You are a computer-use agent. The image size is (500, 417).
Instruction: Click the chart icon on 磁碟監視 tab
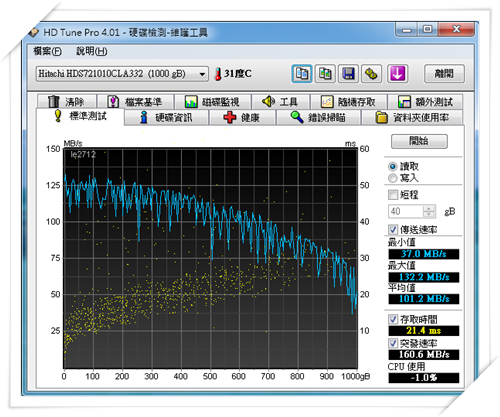pos(191,102)
